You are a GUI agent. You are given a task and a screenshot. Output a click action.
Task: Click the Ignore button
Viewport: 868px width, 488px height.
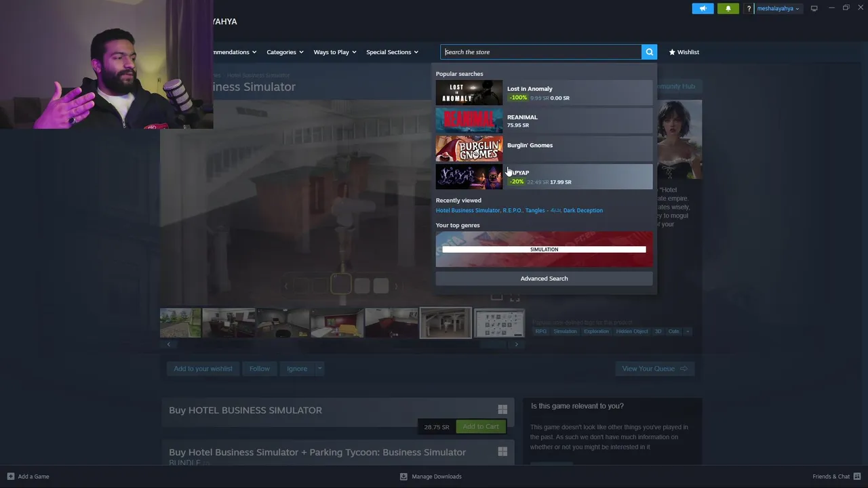[x=297, y=369]
